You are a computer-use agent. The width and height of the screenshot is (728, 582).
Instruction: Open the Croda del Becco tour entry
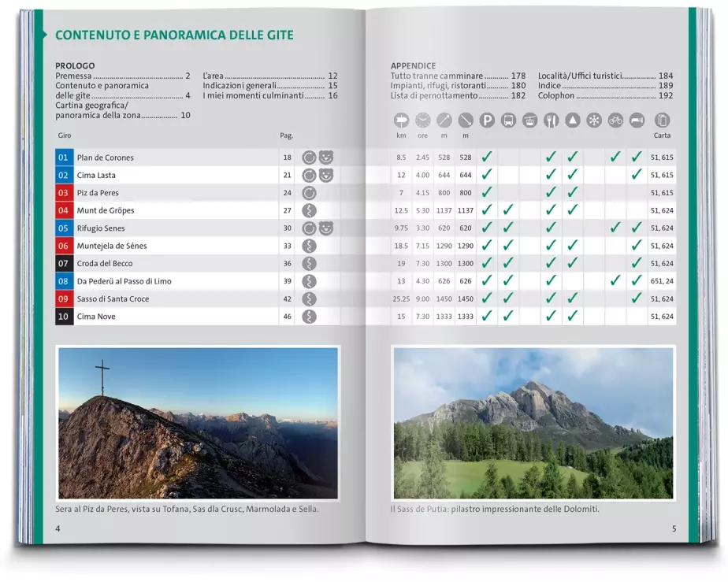(x=105, y=264)
